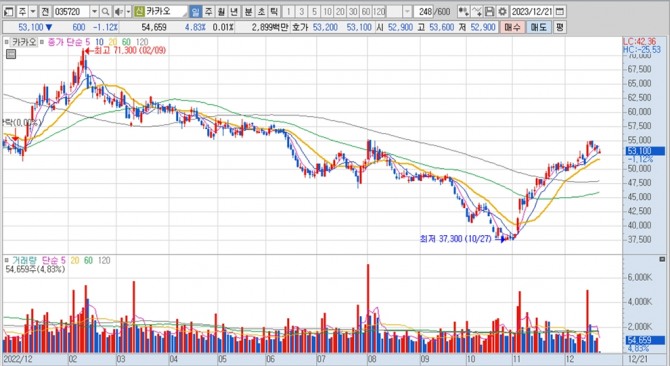Click the add indicator line icon

[476, 12]
